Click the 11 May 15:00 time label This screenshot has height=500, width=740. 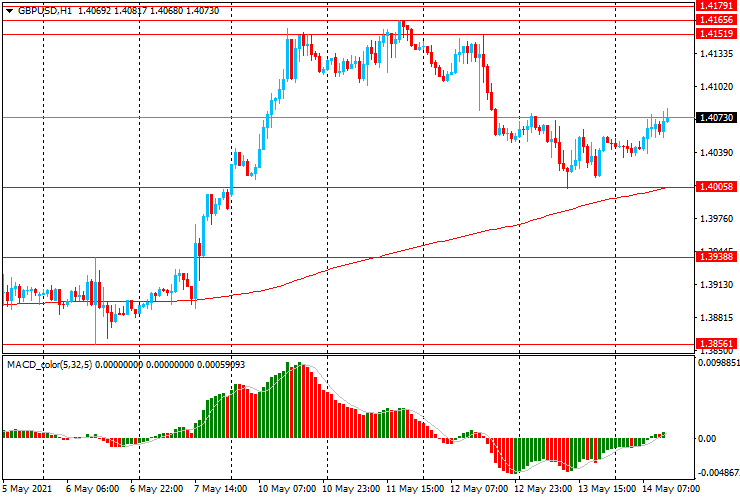coord(415,489)
